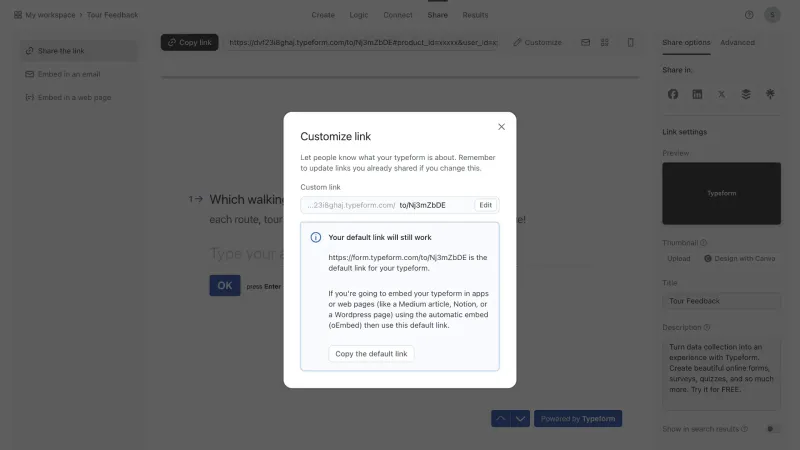Share via Linktree asterisk icon

tap(770, 94)
